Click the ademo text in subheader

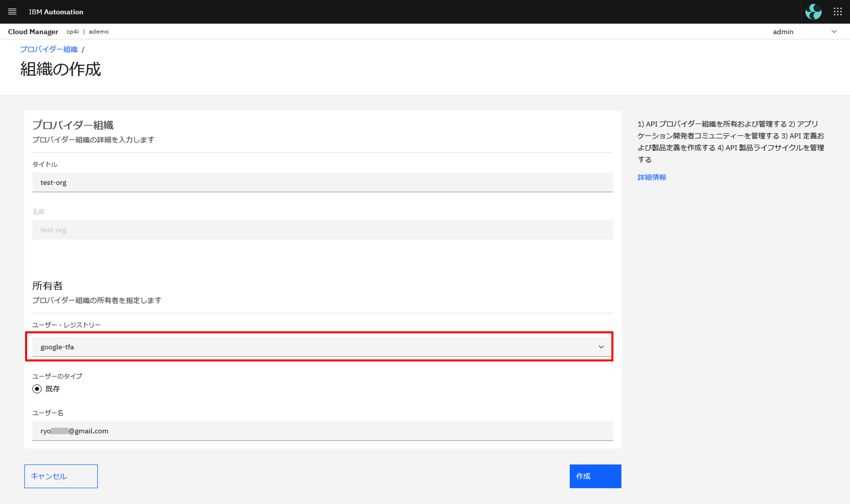coord(98,32)
